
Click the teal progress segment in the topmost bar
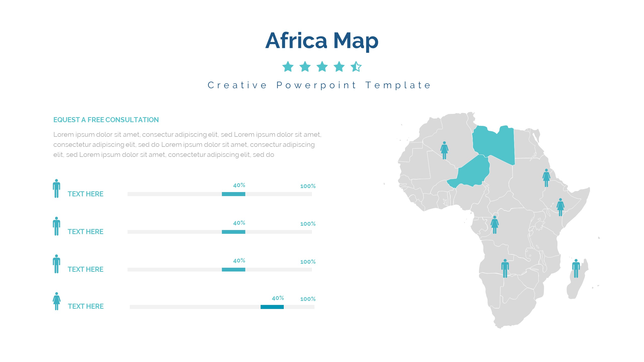pos(233,194)
